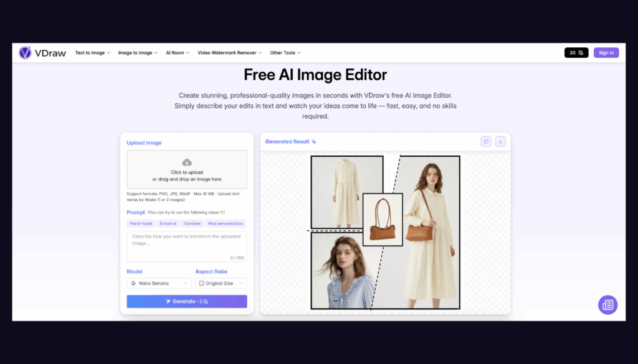Click the sparkle icon next to Generated Result
The image size is (638, 364).
tap(313, 141)
